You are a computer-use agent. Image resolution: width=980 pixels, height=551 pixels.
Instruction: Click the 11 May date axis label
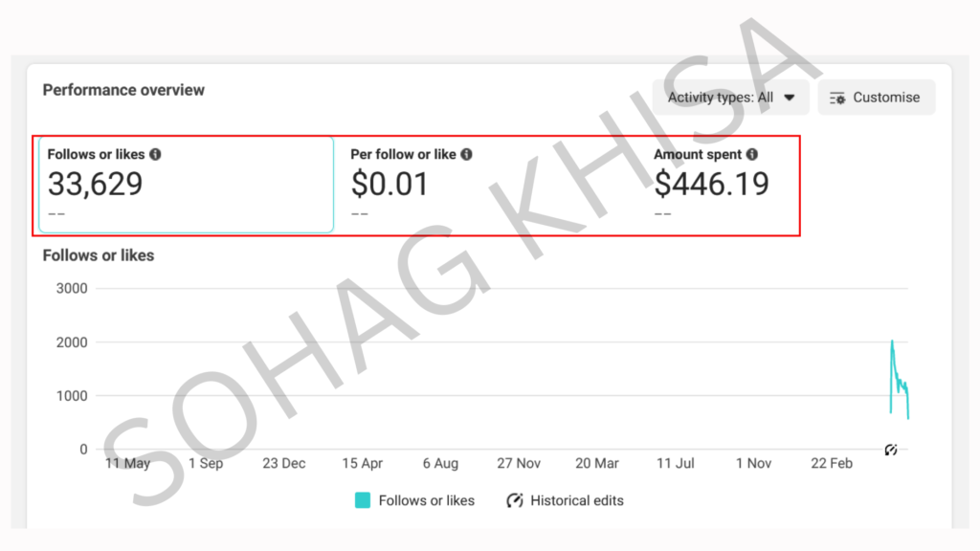[x=127, y=464]
